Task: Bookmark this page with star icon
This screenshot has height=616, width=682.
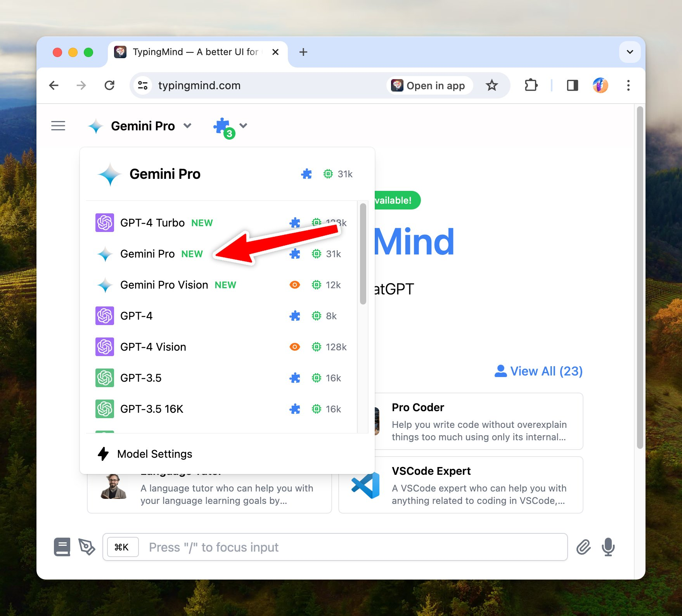Action: point(492,85)
